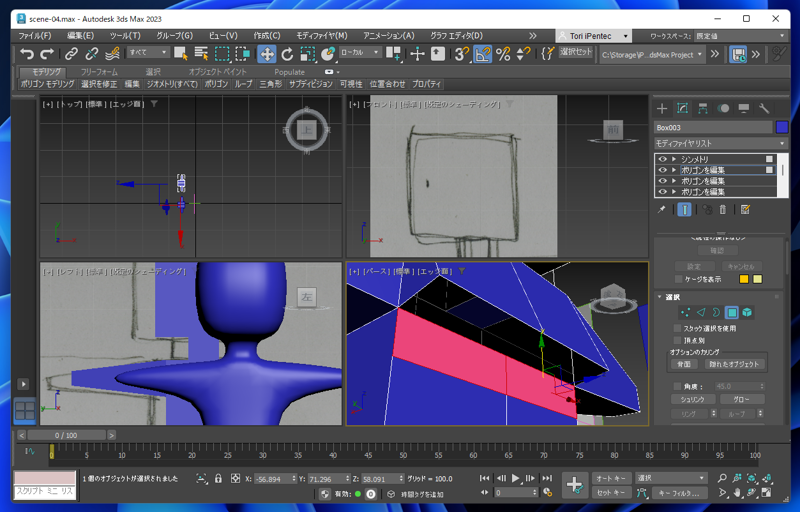Open the ローカル coordinate system dropdown

[360, 52]
